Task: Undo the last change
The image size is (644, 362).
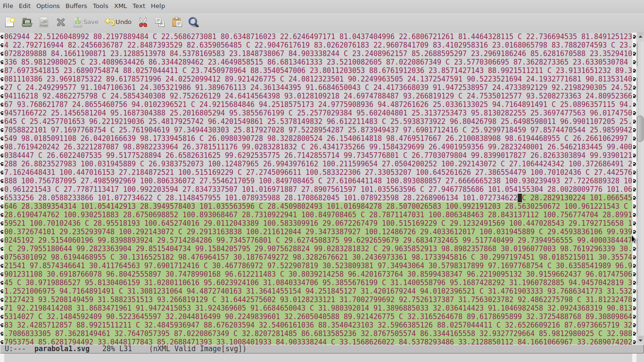Action: (118, 22)
